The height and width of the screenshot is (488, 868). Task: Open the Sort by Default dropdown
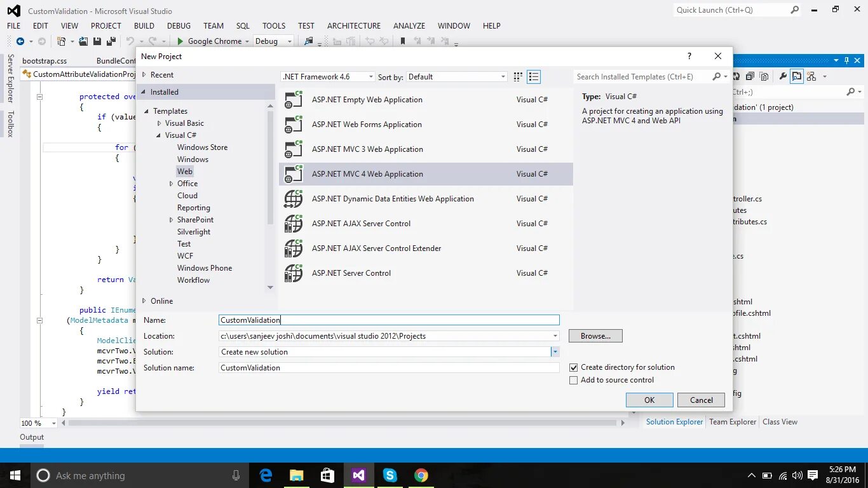pos(503,77)
